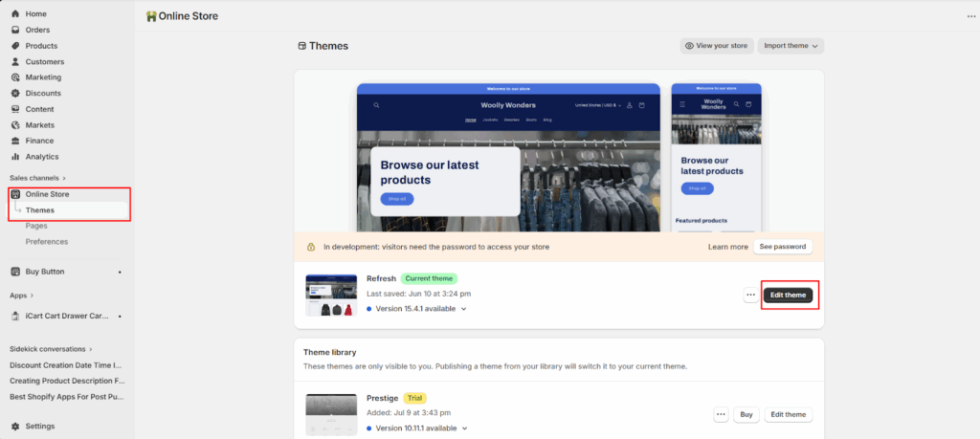Click the Home icon in sidebar

15,14
